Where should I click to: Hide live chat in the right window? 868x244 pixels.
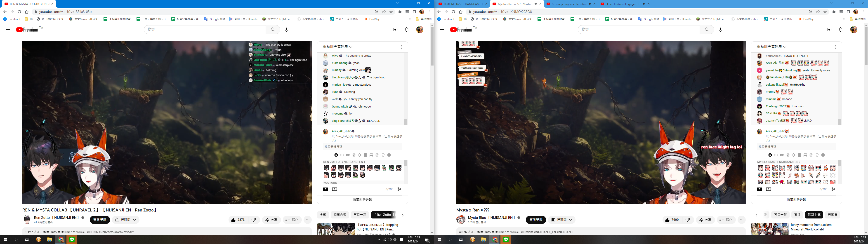point(796,199)
